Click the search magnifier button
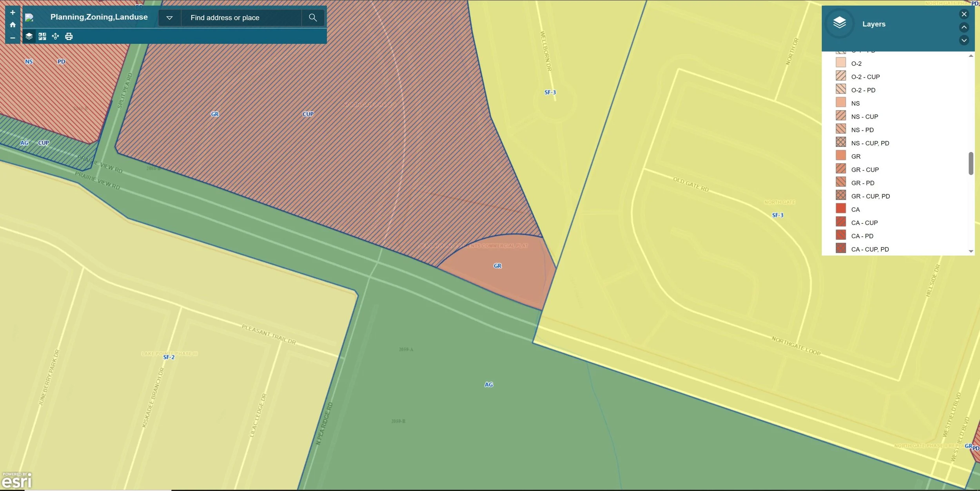The image size is (980, 491). tap(312, 18)
